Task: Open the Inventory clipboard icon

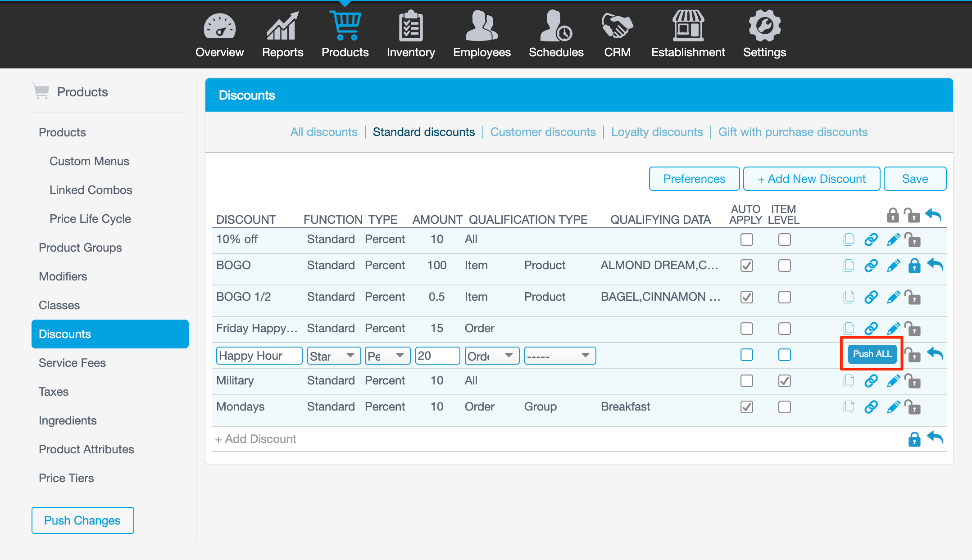Action: coord(410,27)
